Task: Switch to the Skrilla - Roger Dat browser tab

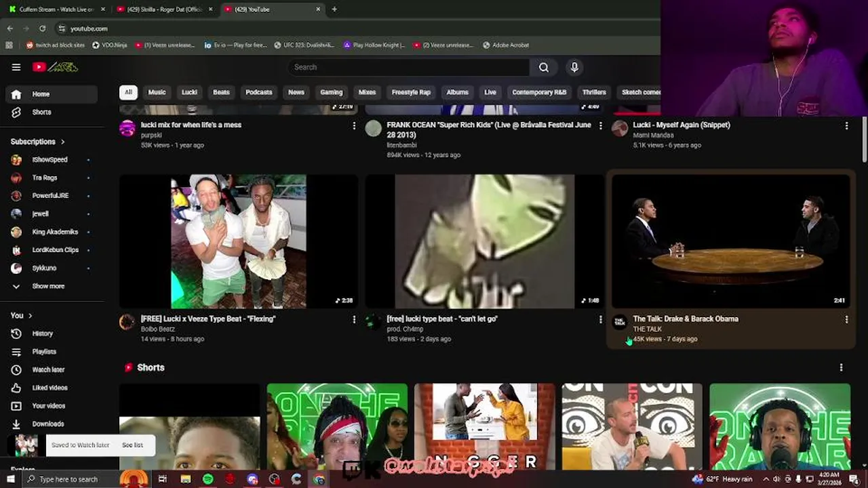Action: (x=164, y=9)
